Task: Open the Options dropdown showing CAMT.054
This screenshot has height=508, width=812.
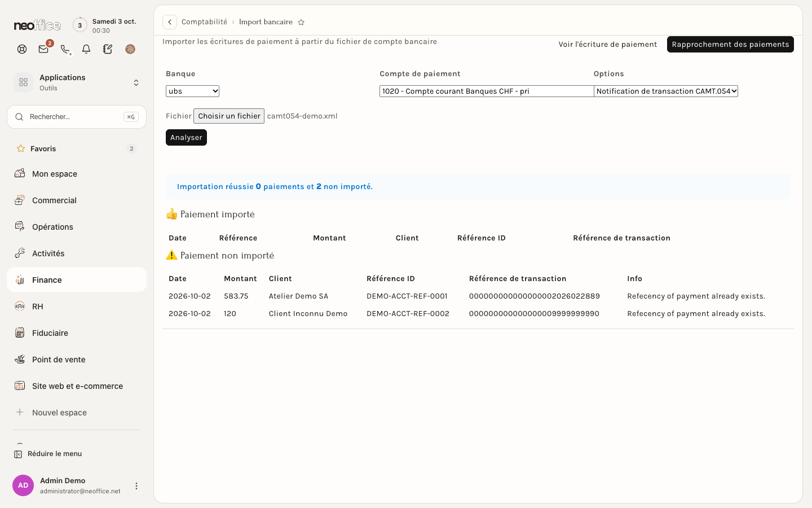Action: pos(666,91)
